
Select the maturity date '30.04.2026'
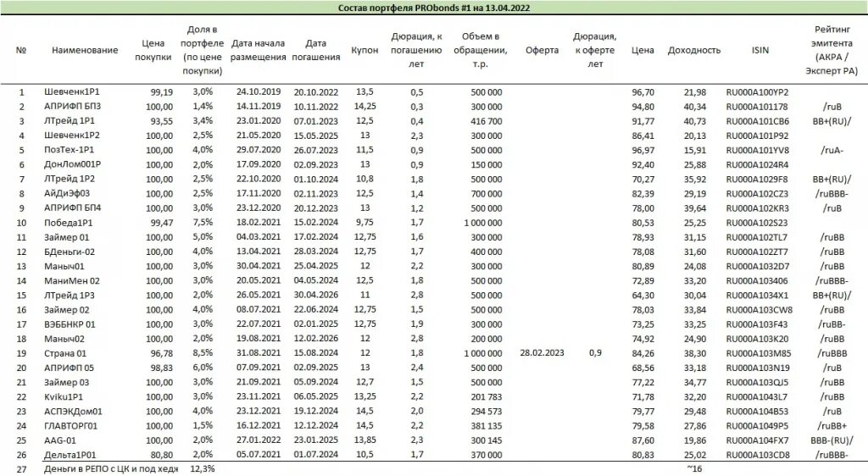(x=315, y=296)
